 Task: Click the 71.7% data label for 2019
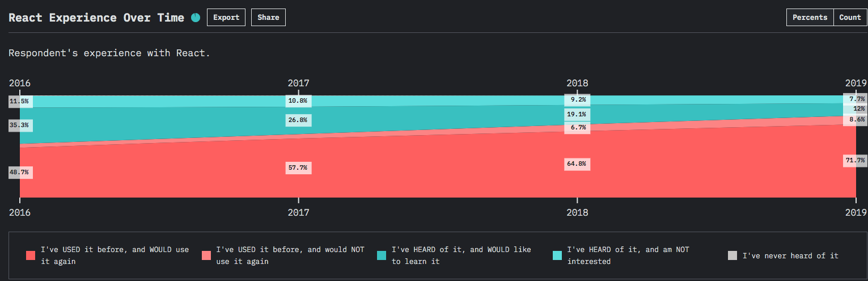pos(856,161)
